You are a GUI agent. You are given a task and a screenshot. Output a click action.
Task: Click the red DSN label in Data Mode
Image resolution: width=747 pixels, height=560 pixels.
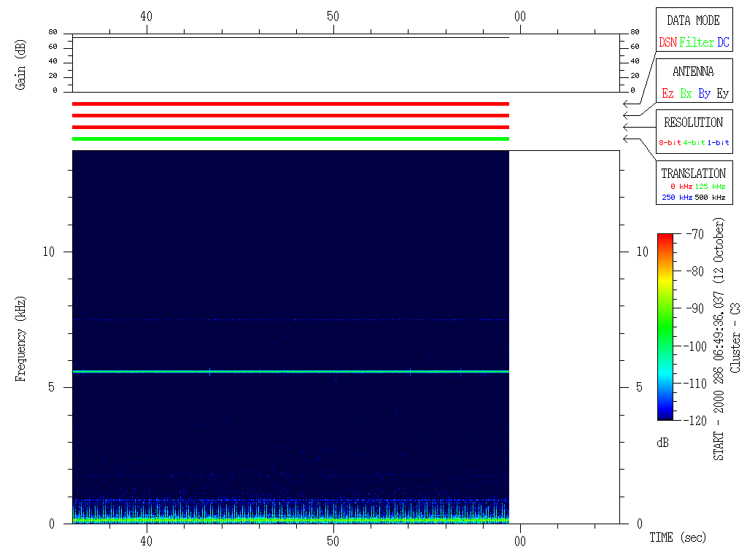(667, 42)
